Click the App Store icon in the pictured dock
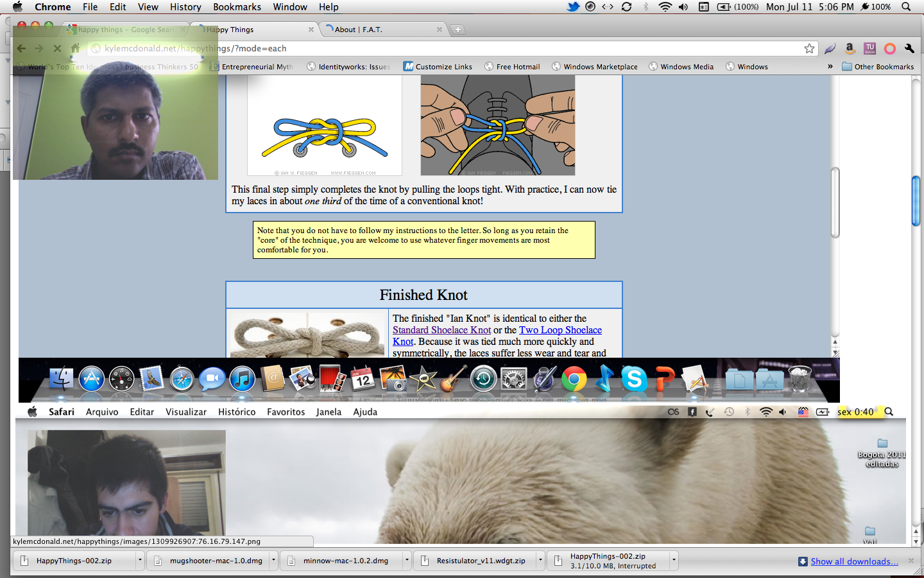Viewport: 924px width, 578px height. pos(92,379)
